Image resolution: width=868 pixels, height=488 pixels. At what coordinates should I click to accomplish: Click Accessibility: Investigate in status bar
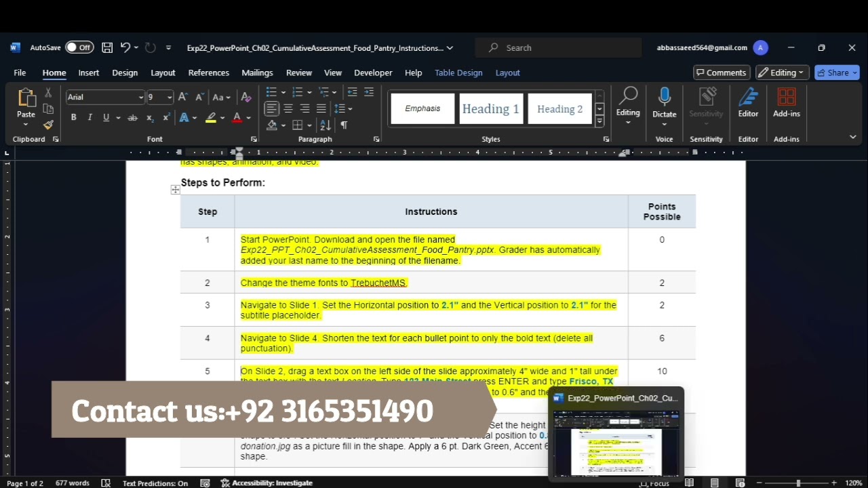(x=267, y=483)
